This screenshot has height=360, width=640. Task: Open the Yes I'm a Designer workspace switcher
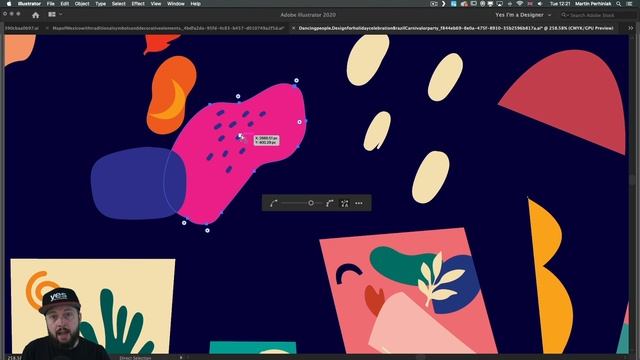523,15
